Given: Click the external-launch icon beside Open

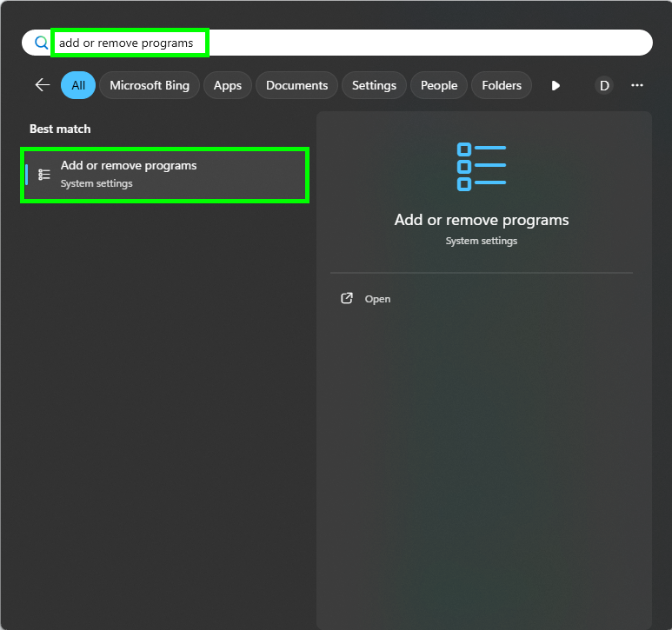Looking at the screenshot, I should pyautogui.click(x=347, y=298).
